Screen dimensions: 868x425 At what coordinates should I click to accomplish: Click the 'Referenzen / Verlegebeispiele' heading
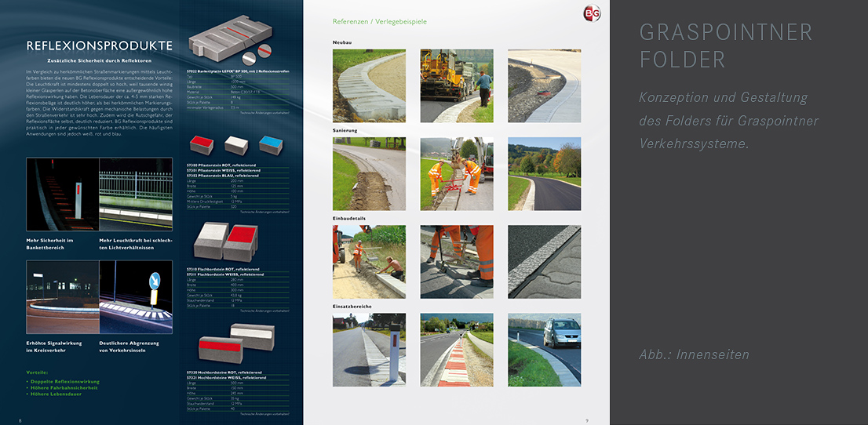pos(380,22)
